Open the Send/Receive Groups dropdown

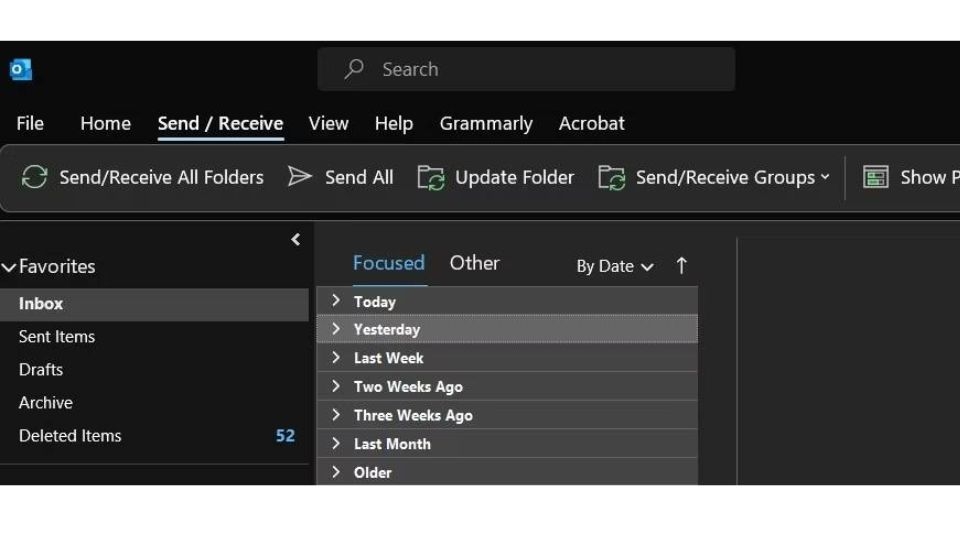(x=733, y=178)
